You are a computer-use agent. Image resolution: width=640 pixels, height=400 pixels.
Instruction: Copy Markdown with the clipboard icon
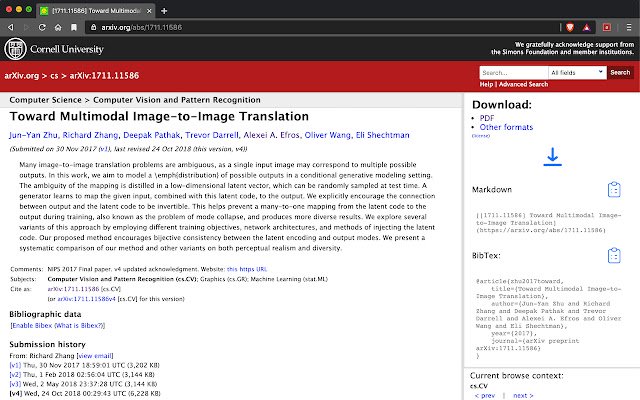tap(614, 190)
